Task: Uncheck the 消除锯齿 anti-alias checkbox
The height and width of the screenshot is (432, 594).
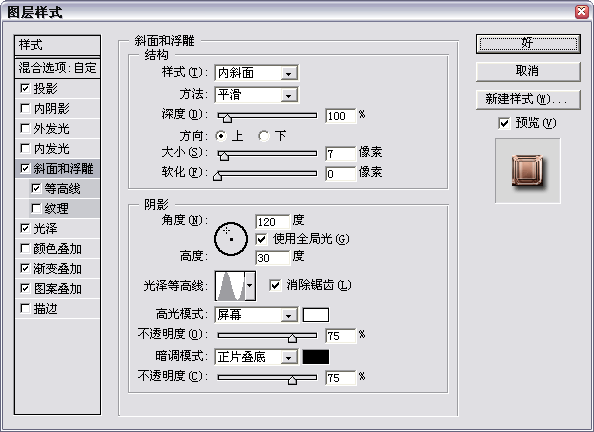Action: (275, 285)
